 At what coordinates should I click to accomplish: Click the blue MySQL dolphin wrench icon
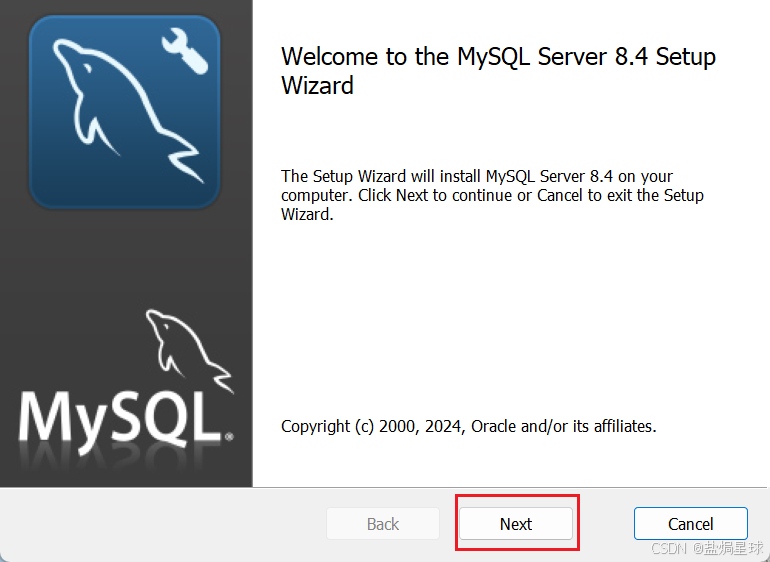click(125, 112)
